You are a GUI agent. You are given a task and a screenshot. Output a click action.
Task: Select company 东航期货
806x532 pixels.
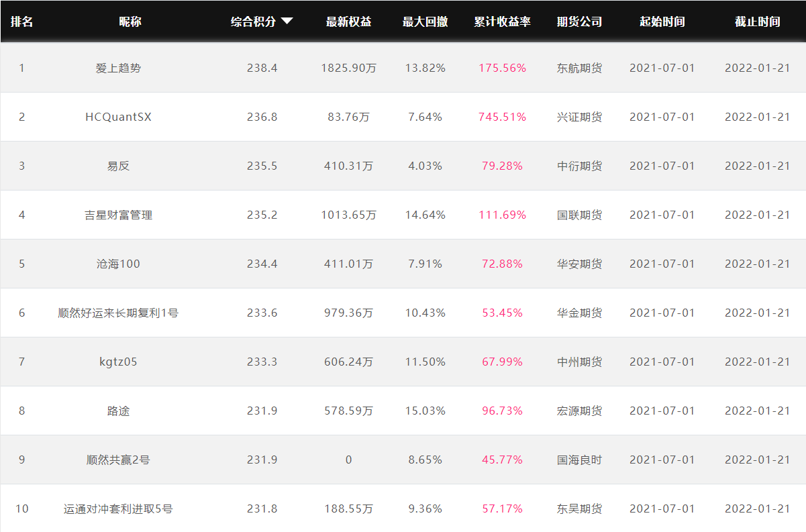coord(579,68)
